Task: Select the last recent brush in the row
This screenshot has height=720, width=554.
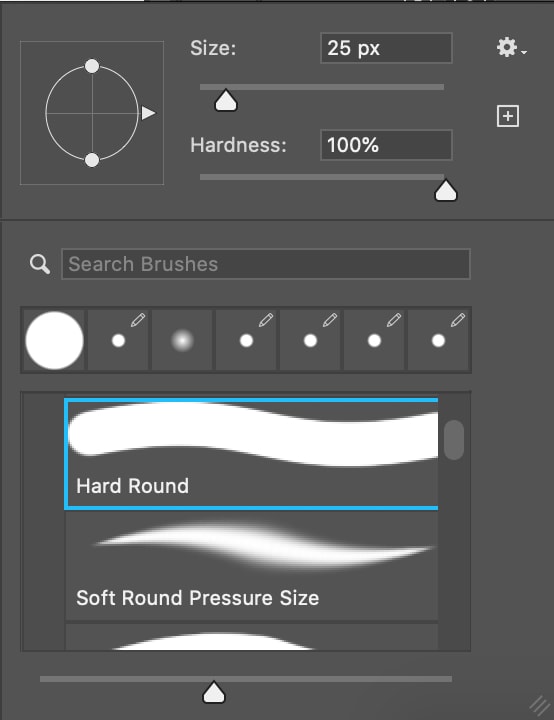Action: coord(438,340)
